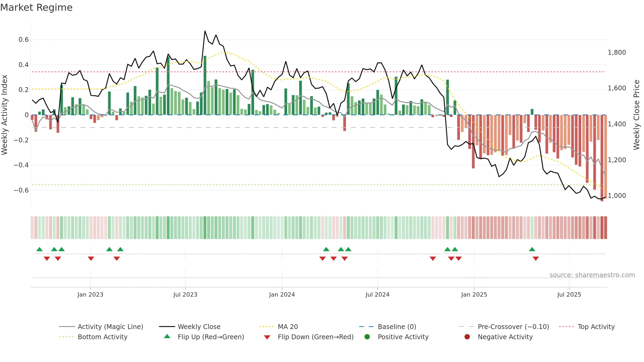
Task: Select the flip-up triangle right of Jan 2025
Action: (x=532, y=249)
